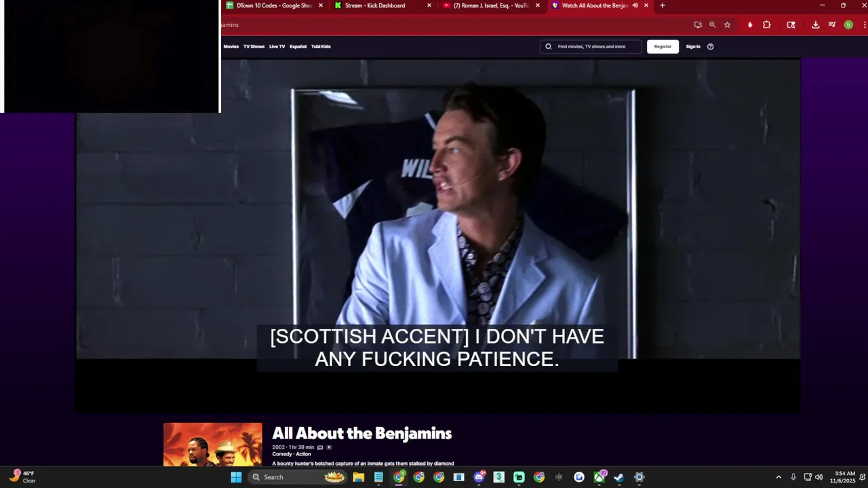Close the Roman J. Israel YouTube tab
This screenshot has height=488, width=868.
pos(538,5)
